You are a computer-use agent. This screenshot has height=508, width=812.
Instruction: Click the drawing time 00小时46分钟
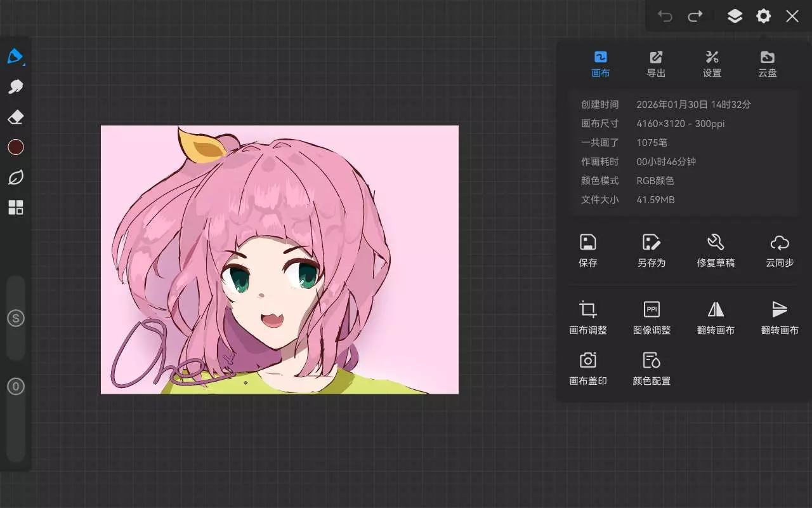[x=666, y=161]
